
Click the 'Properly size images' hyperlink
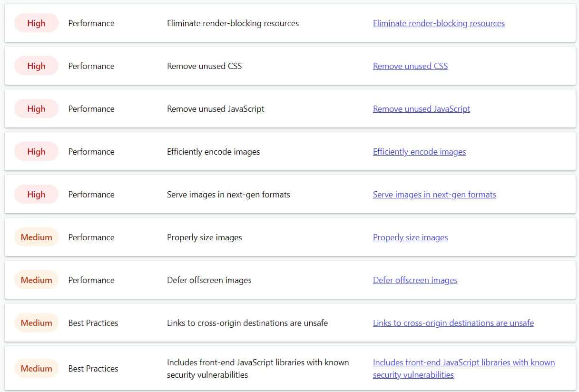coord(410,237)
